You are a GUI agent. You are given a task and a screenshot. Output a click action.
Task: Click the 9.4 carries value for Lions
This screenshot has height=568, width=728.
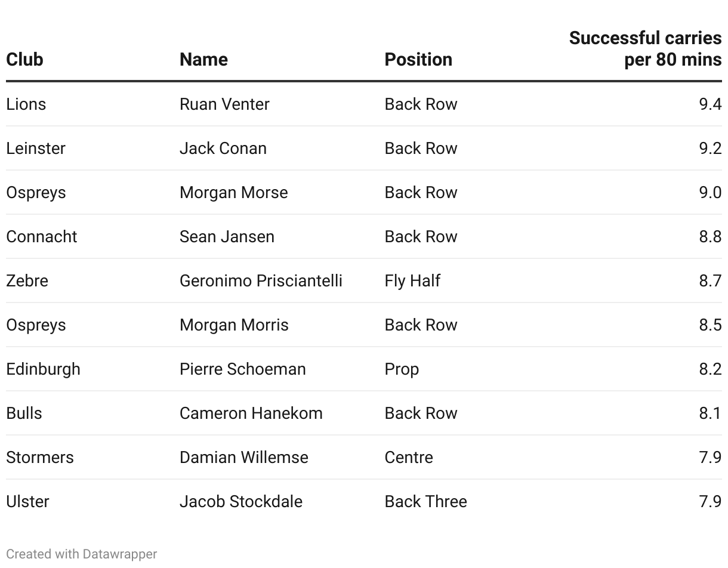coord(710,104)
